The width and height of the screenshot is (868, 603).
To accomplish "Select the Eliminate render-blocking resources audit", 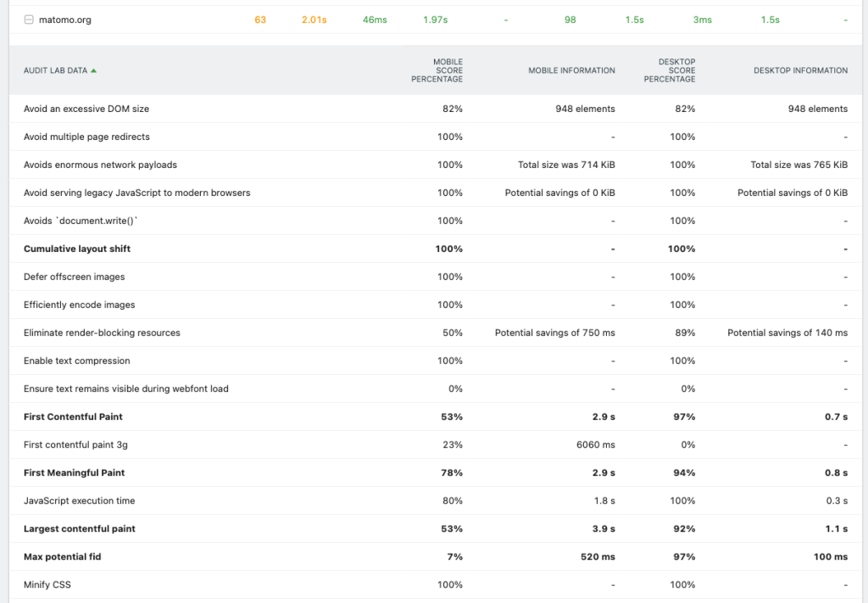I will click(102, 332).
